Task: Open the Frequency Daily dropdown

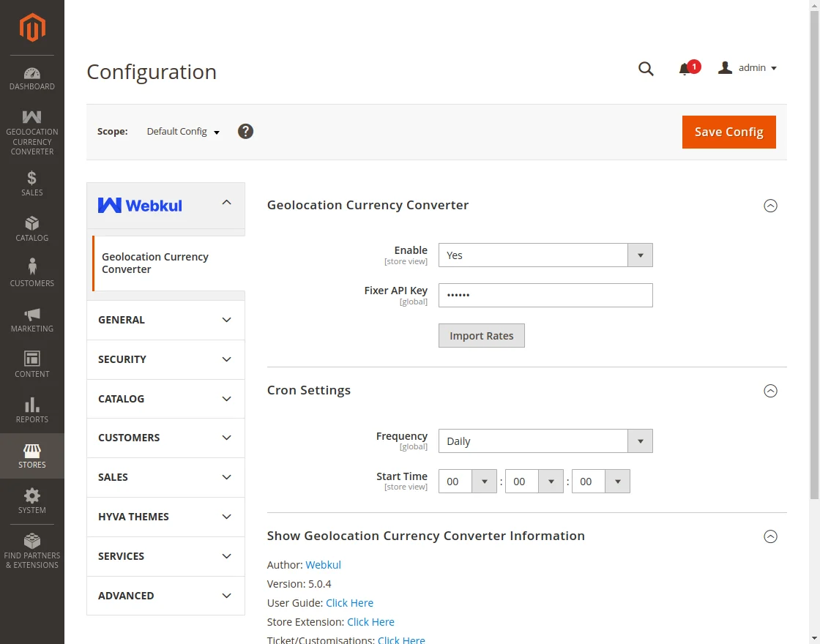Action: pos(545,441)
